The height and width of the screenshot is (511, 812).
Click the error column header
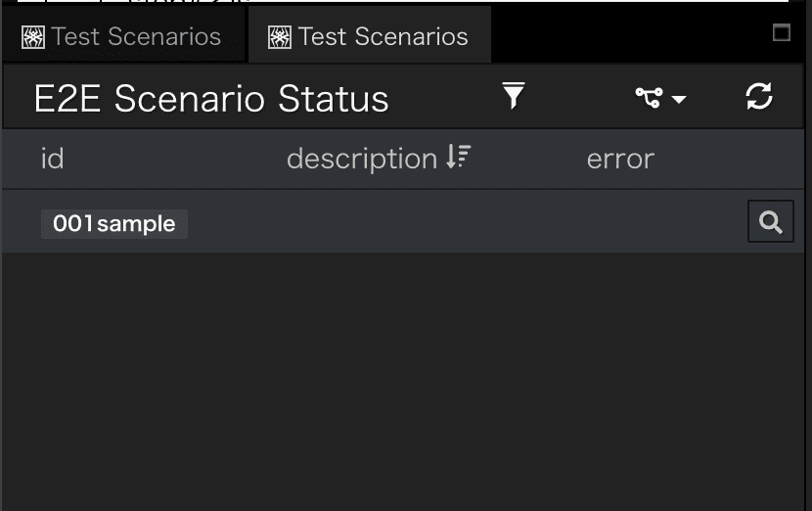[x=620, y=160]
